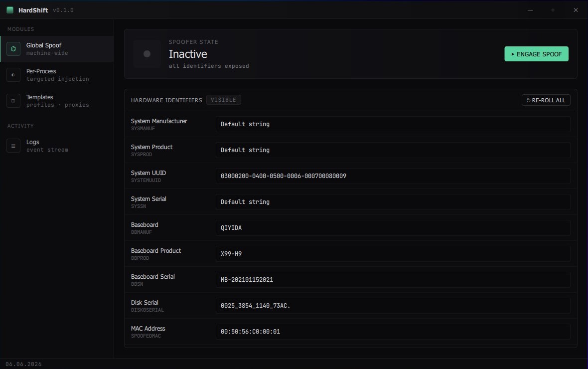Click the "Baseboard Product" label
Screen dimensions: 588x369
(x=156, y=250)
